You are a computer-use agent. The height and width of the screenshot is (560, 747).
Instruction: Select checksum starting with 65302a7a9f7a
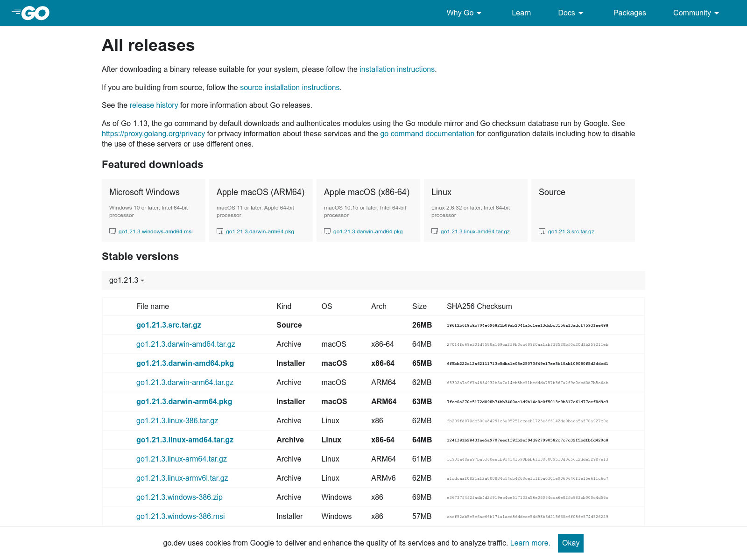(x=528, y=383)
